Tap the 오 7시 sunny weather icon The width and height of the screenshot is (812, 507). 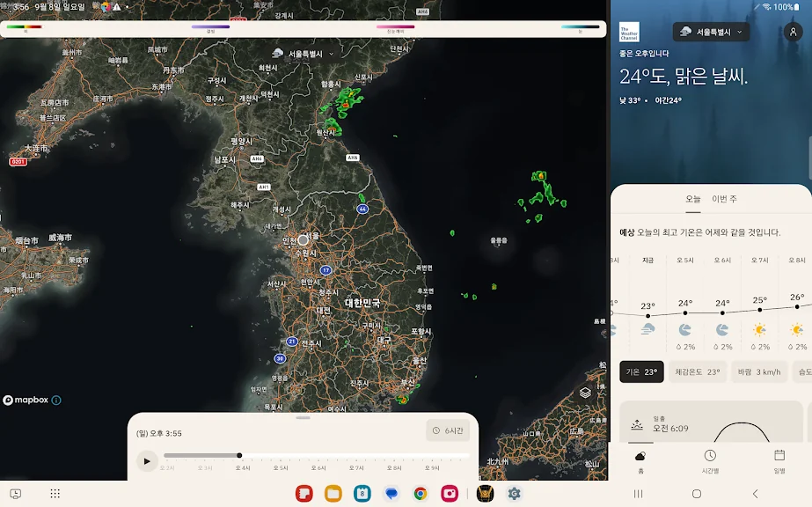pyautogui.click(x=760, y=329)
